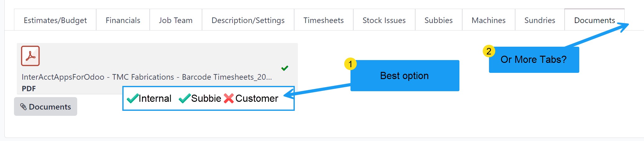644x141 pixels.
Task: Open the Subbies tab
Action: click(438, 20)
